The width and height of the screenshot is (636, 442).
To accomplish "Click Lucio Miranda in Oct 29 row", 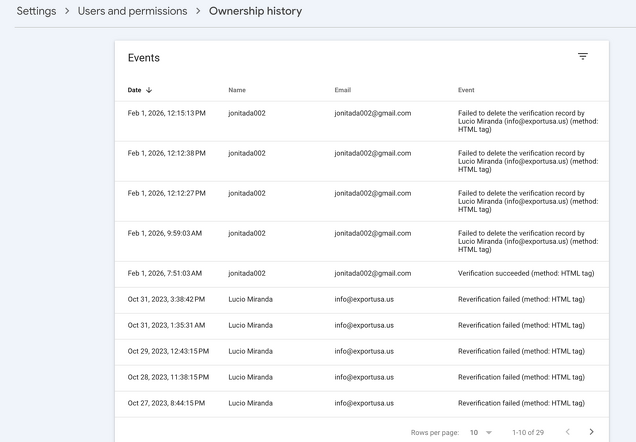I will [x=250, y=351].
